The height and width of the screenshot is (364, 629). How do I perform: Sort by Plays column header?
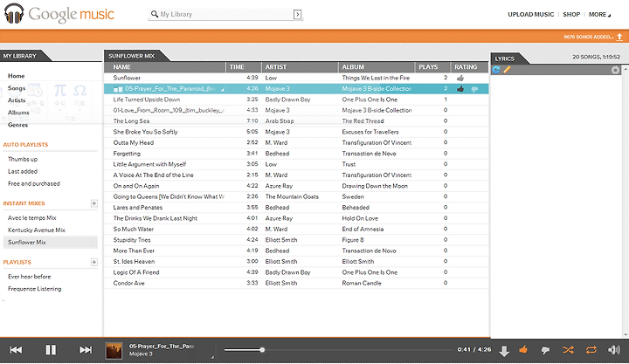[432, 67]
